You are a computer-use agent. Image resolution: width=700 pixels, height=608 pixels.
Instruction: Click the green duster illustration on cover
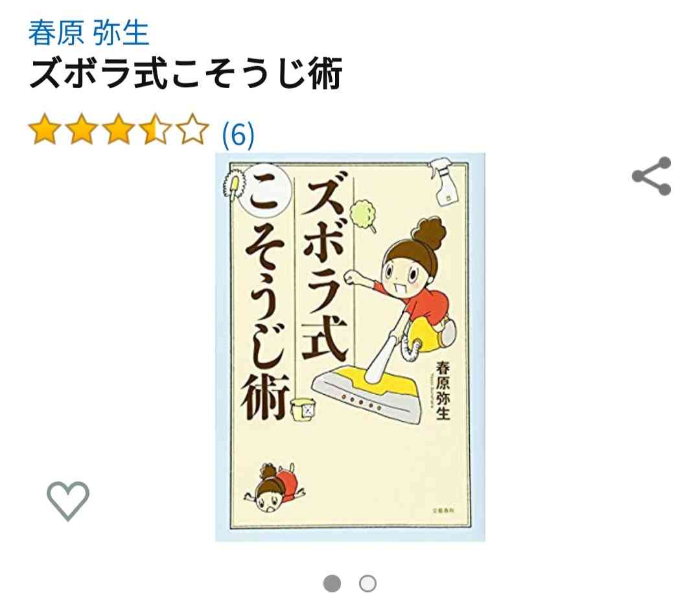point(364,215)
